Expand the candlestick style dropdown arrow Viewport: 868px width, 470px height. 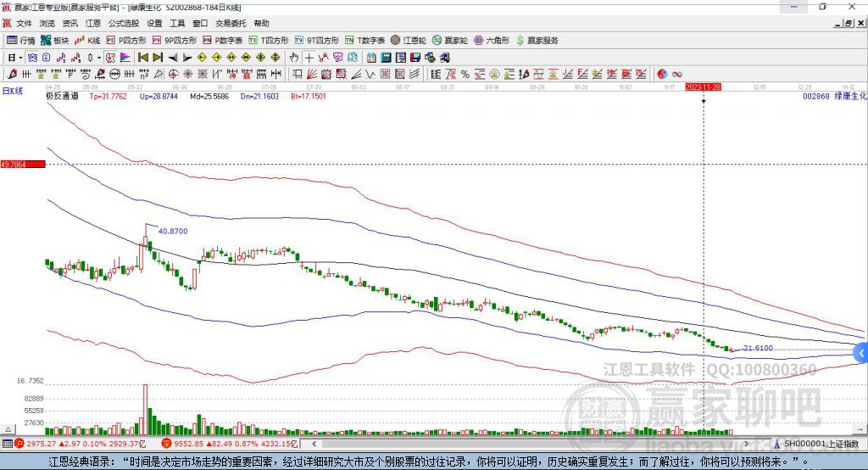(99, 58)
